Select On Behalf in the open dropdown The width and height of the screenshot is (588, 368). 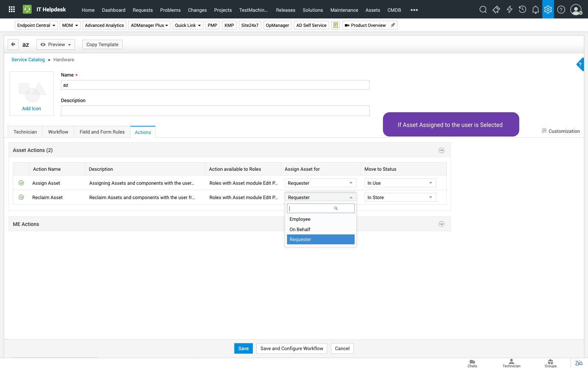click(321, 229)
